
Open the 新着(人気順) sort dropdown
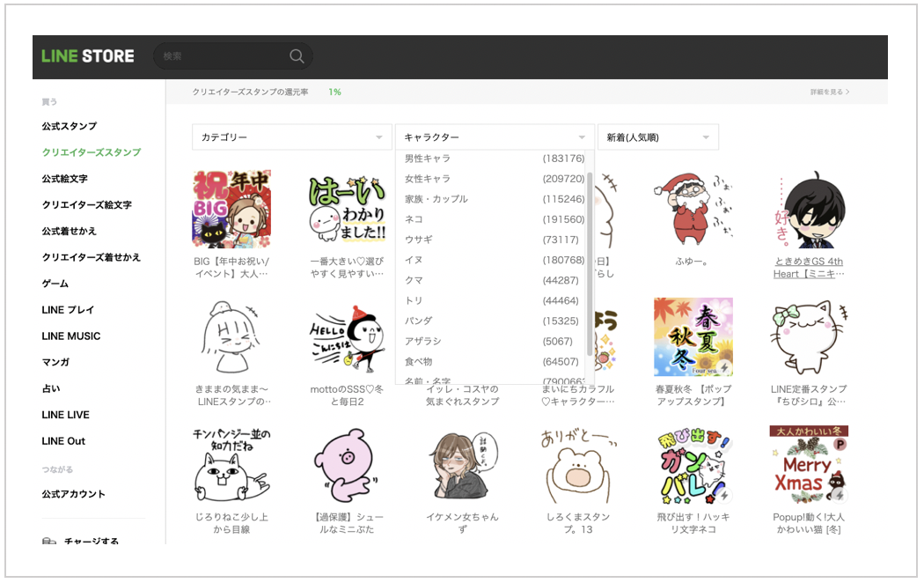click(657, 137)
